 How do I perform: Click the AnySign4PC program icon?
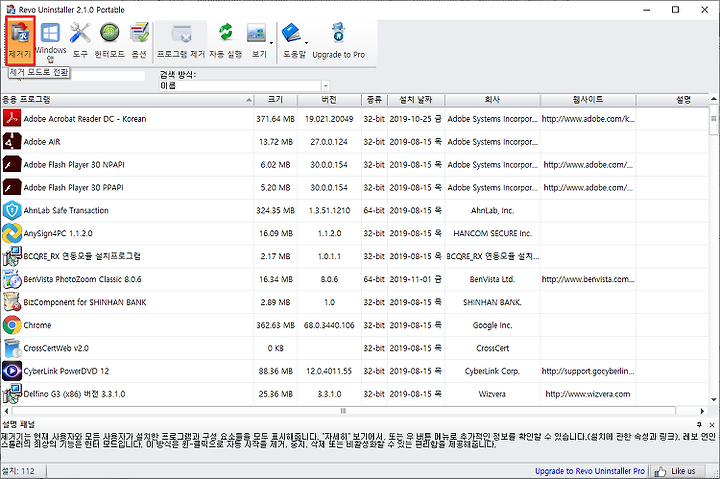12,233
